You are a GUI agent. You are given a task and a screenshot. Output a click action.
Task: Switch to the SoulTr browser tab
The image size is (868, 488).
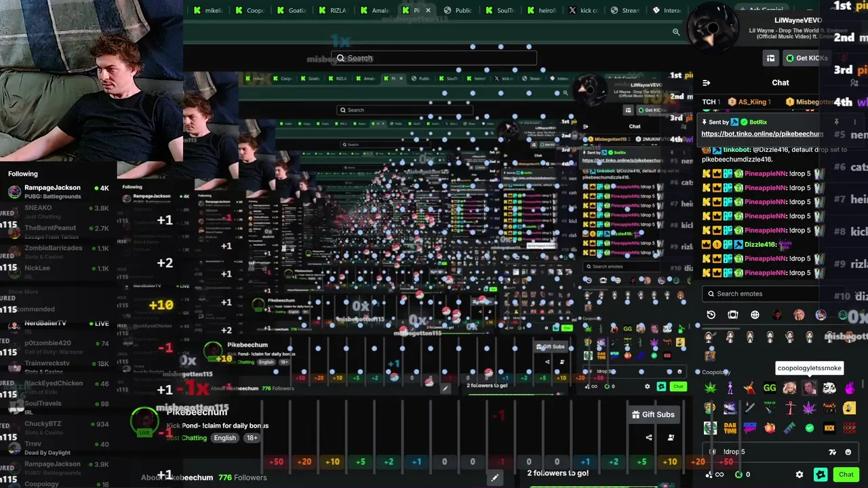pyautogui.click(x=500, y=10)
